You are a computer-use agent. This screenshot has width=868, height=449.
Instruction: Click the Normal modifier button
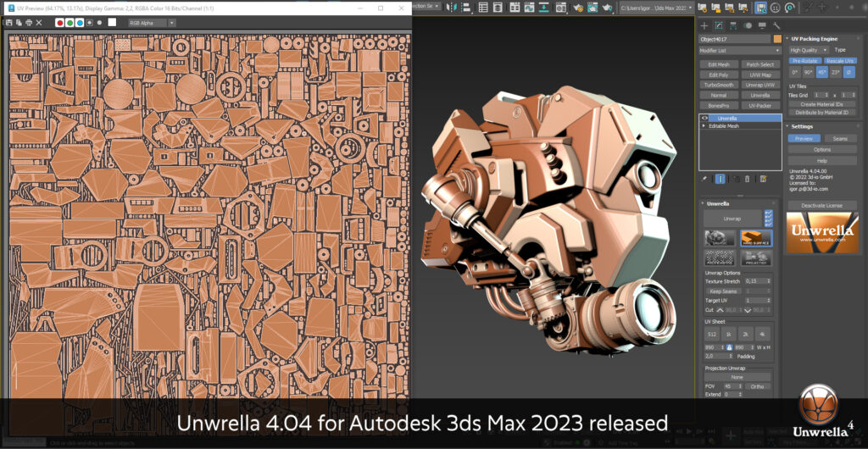coord(719,95)
